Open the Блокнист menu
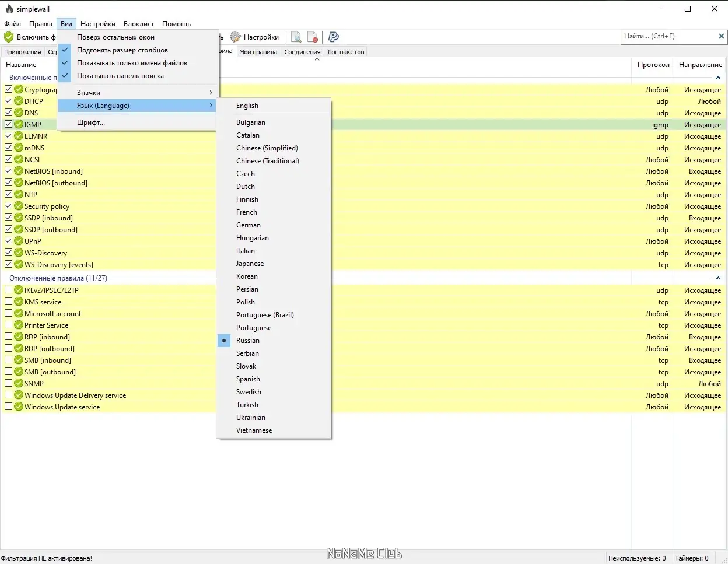The image size is (728, 564). pos(139,24)
